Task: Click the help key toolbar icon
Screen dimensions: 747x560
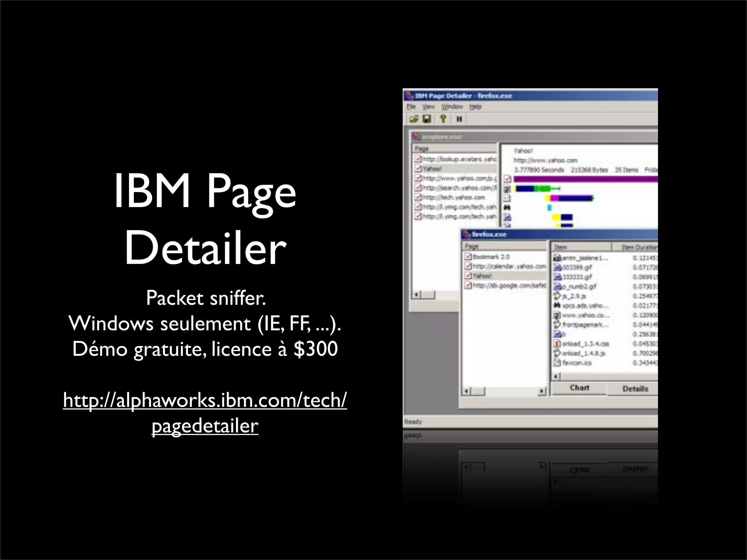Action: point(443,119)
